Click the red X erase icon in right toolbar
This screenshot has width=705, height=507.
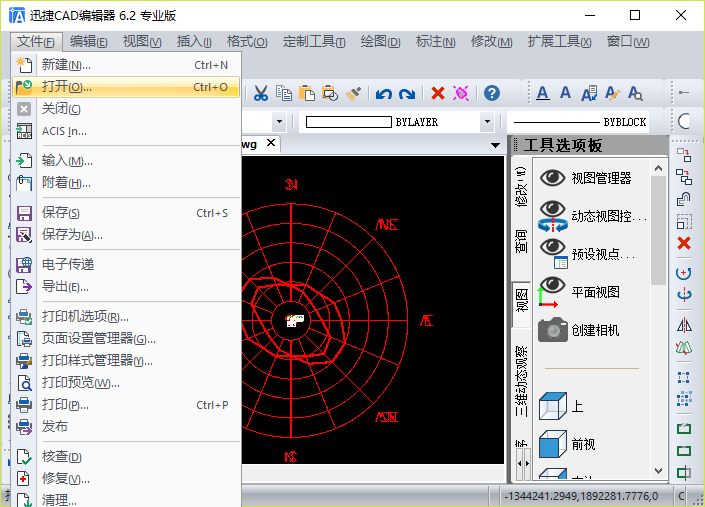[x=684, y=244]
